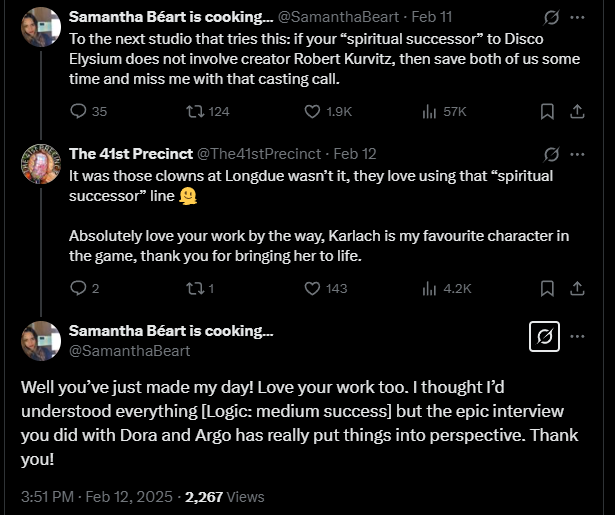This screenshot has height=515, width=615.
Task: Open more options for Samantha's Feb 11 tweet
Action: (577, 17)
